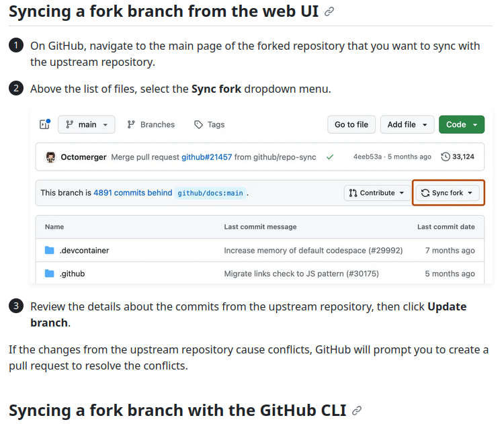This screenshot has width=504, height=424.
Task: Open the Tags list
Action: [x=210, y=124]
